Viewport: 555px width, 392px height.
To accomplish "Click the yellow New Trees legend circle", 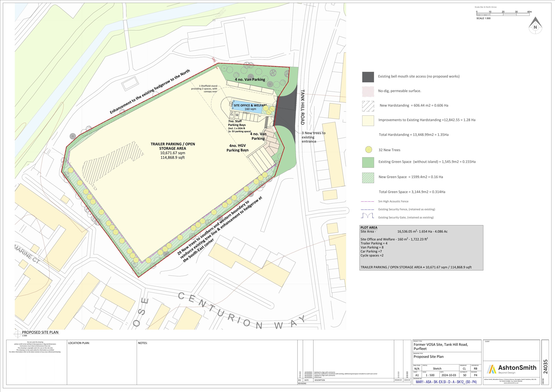I will tap(368, 150).
